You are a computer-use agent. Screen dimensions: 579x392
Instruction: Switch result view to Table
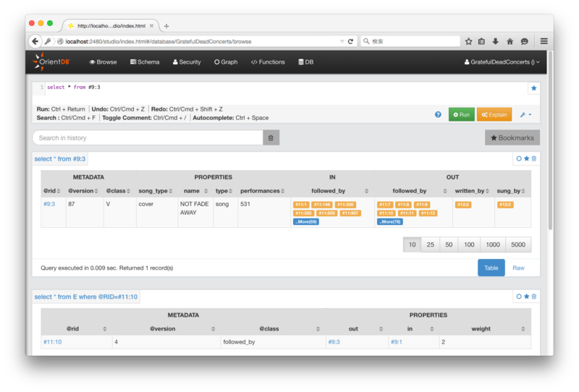pos(491,268)
